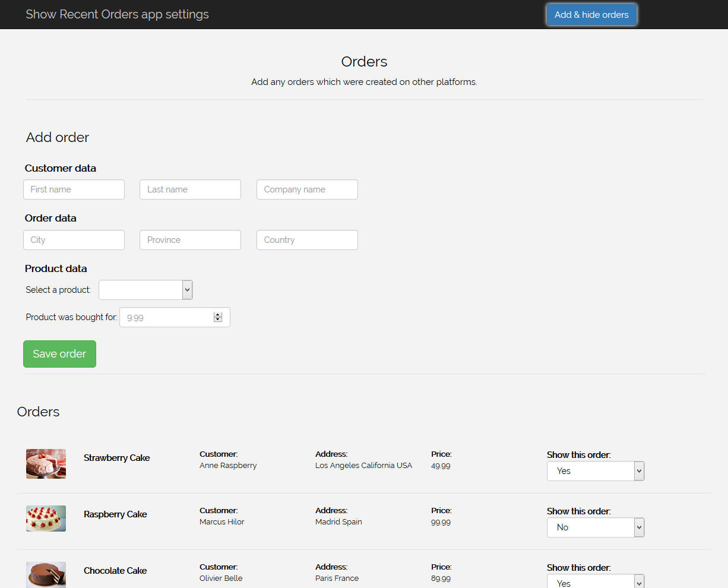Click the Add & hide orders button
728x588 pixels.
591,14
